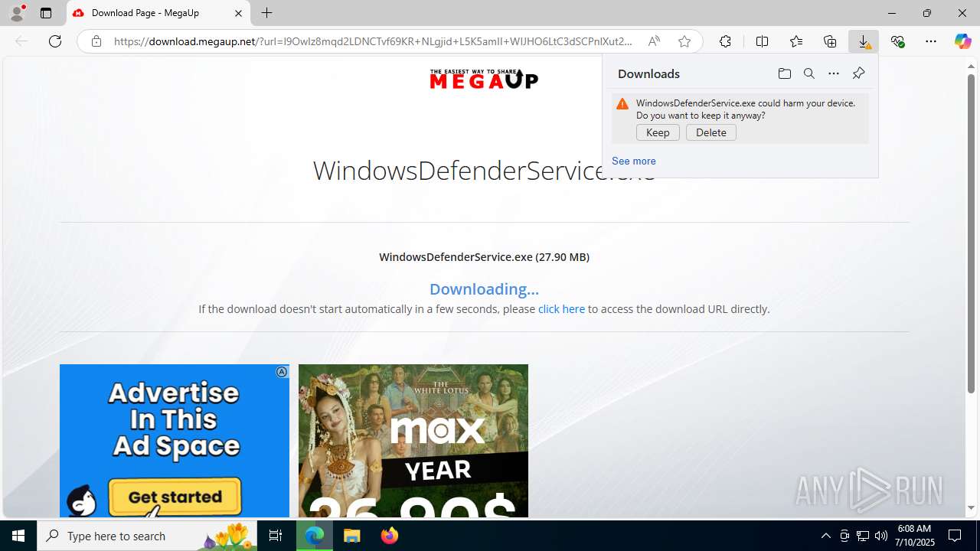Click Get started button in ad

[x=175, y=497]
